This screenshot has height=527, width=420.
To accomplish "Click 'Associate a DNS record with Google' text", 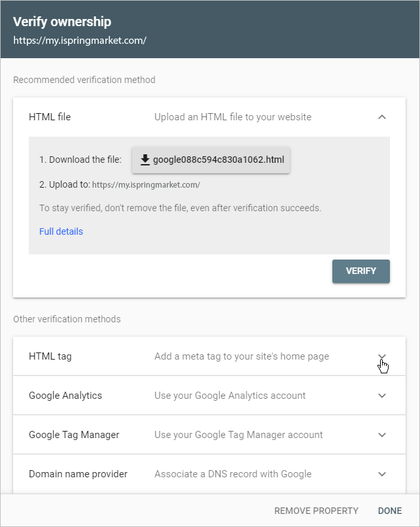I will pyautogui.click(x=233, y=474).
